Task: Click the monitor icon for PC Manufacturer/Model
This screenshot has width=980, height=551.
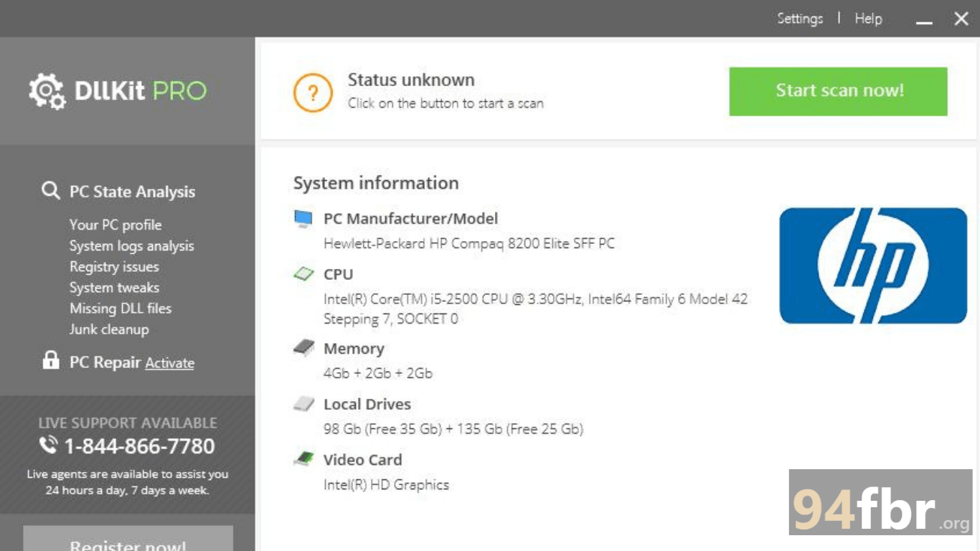Action: 303,219
